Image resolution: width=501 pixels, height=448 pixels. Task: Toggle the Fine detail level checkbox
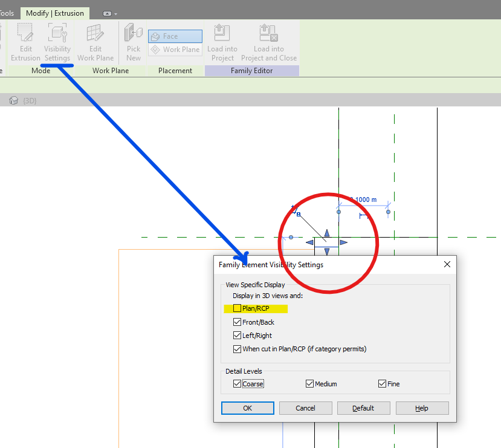[x=382, y=384]
